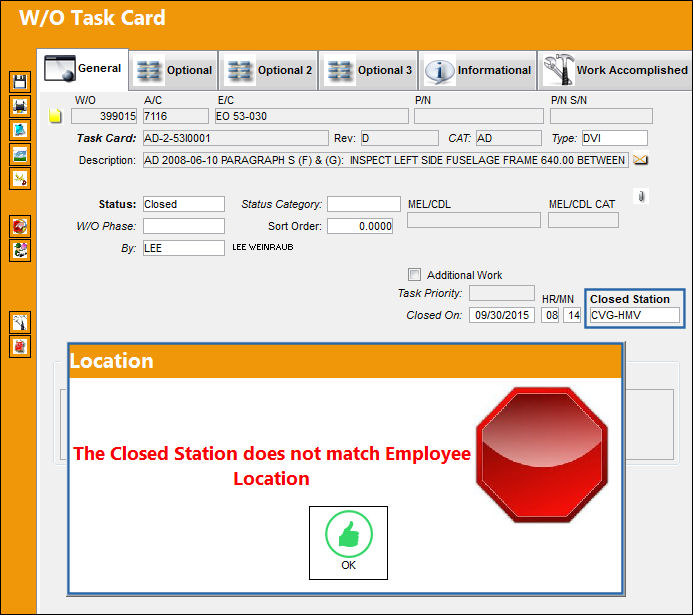Click the CAT field showing AD
Image resolution: width=693 pixels, height=615 pixels.
508,138
